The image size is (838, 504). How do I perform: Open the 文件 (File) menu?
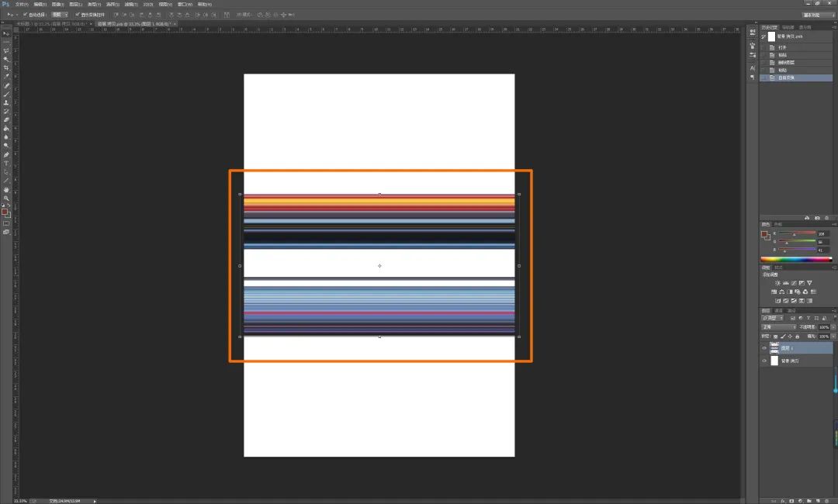[x=22, y=5]
